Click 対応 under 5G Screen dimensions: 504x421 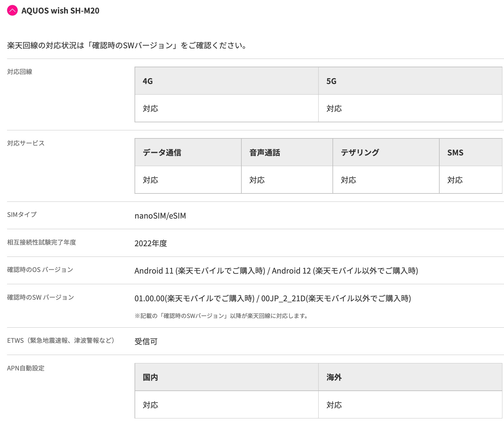(334, 108)
